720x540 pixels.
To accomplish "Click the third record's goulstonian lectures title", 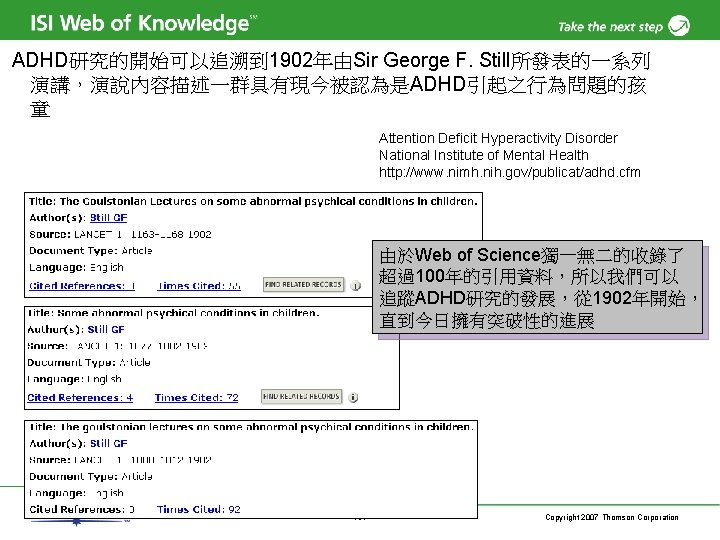I will (251, 427).
